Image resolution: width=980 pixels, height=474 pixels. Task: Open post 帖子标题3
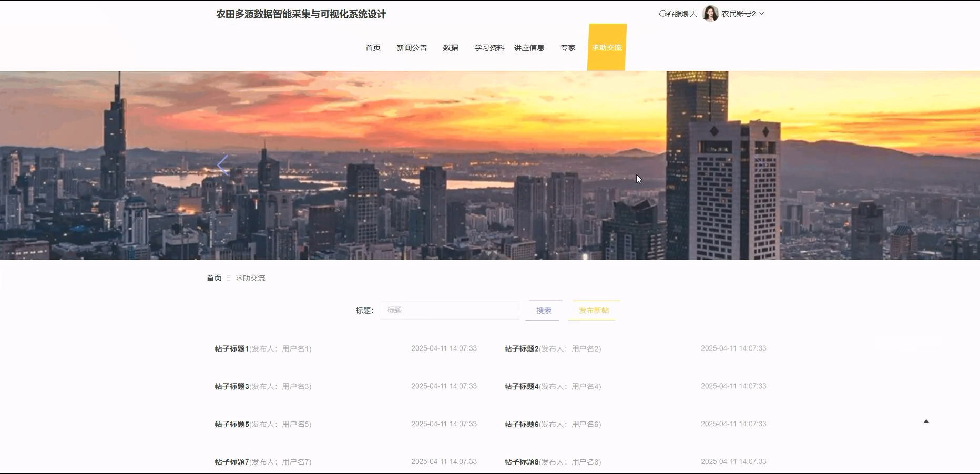click(x=231, y=386)
